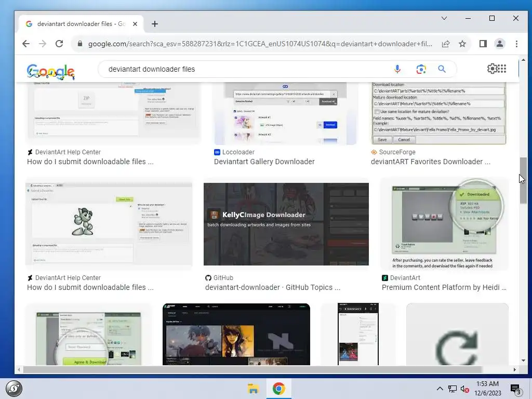Go to Google home via logo
The height and width of the screenshot is (399, 532).
(x=50, y=72)
